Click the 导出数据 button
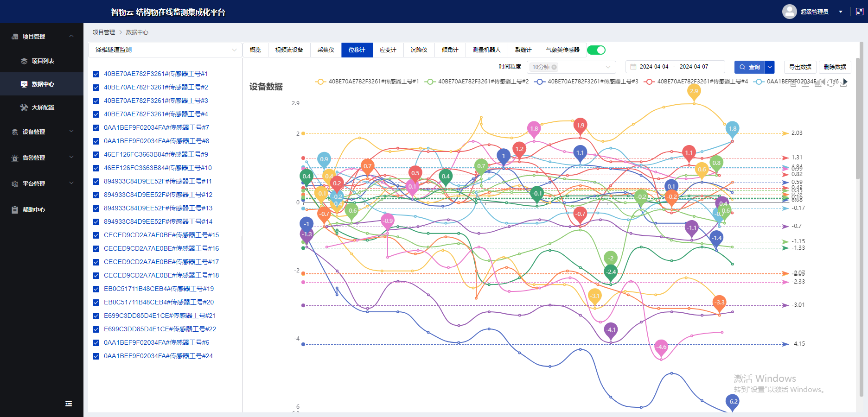 point(800,67)
